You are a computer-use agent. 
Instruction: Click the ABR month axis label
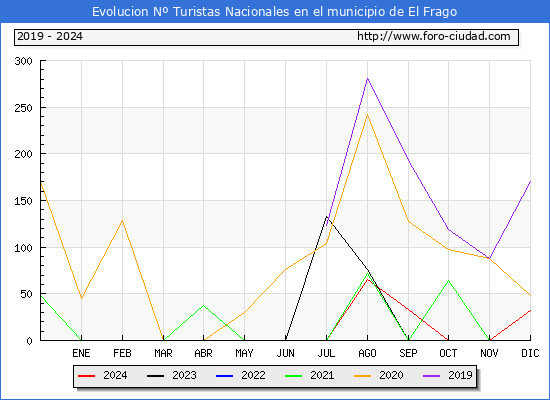click(203, 353)
